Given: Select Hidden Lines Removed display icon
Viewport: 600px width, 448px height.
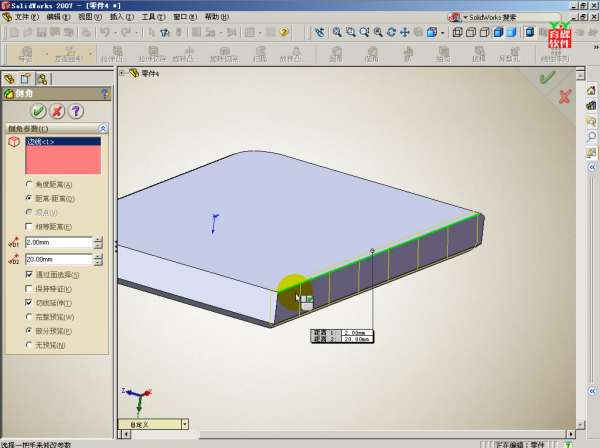Looking at the screenshot, I should 484,33.
